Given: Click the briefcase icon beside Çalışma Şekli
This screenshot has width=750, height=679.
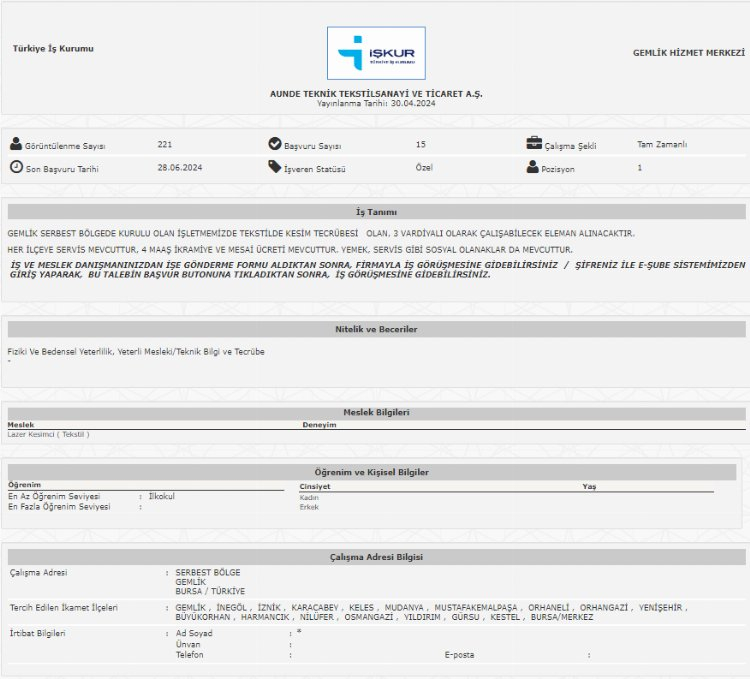Looking at the screenshot, I should point(534,143).
